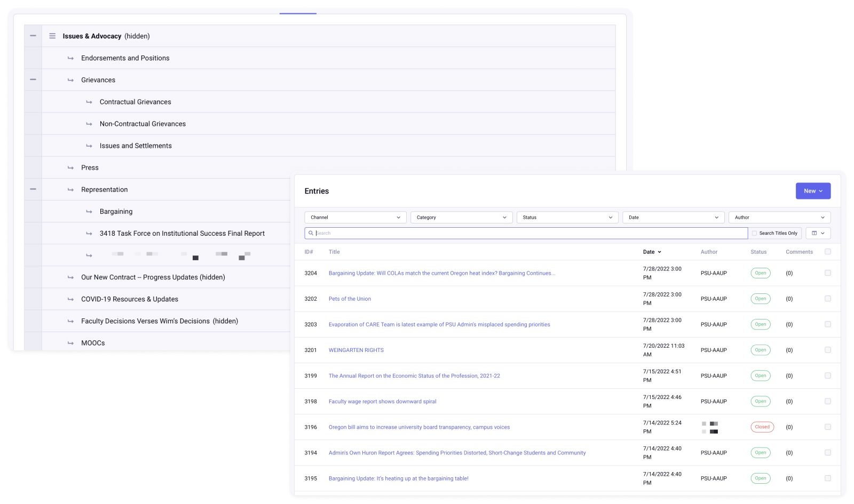Sort entries using the Date column header
Image resolution: width=854 pixels, height=504 pixels.
point(652,252)
